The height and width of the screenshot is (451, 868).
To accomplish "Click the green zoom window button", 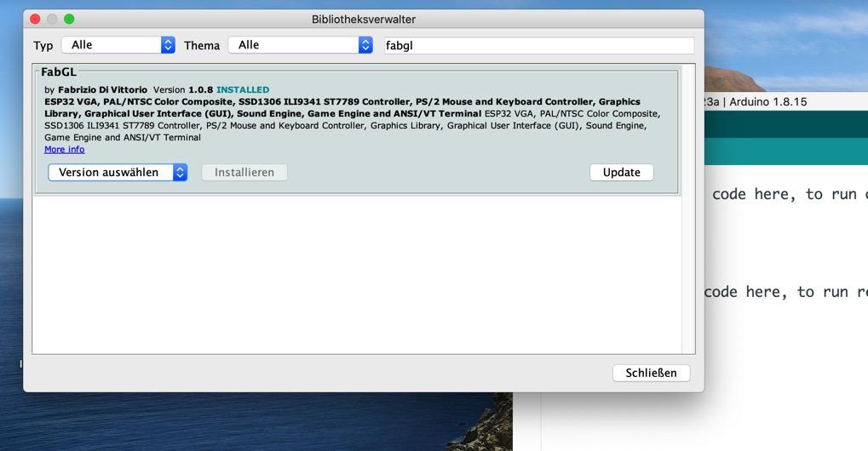I will [x=69, y=19].
